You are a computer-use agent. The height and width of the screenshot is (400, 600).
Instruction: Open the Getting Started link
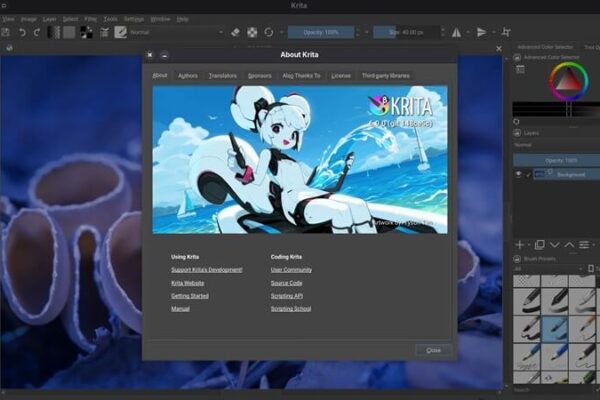[190, 296]
